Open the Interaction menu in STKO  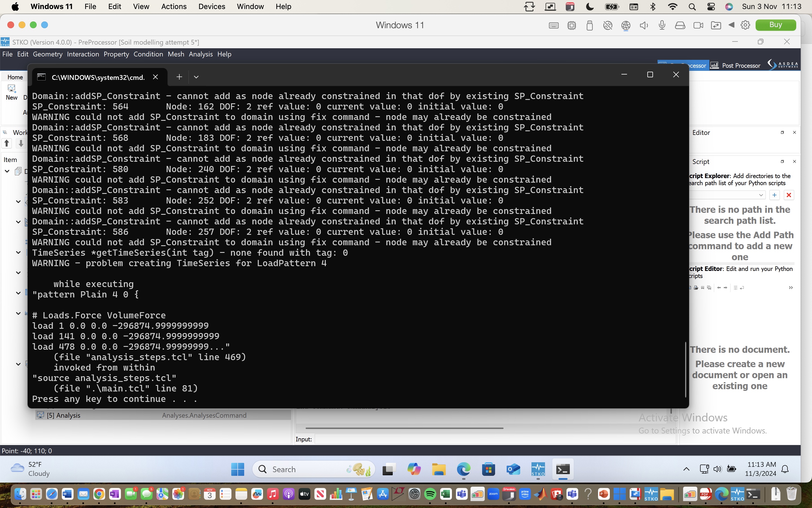click(x=83, y=54)
